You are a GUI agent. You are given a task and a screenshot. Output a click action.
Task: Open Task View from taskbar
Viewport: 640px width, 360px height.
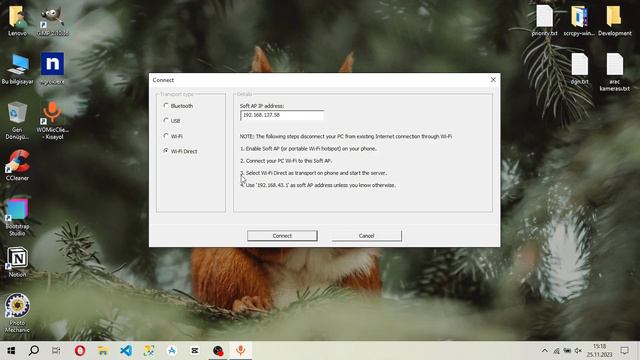click(x=56, y=351)
